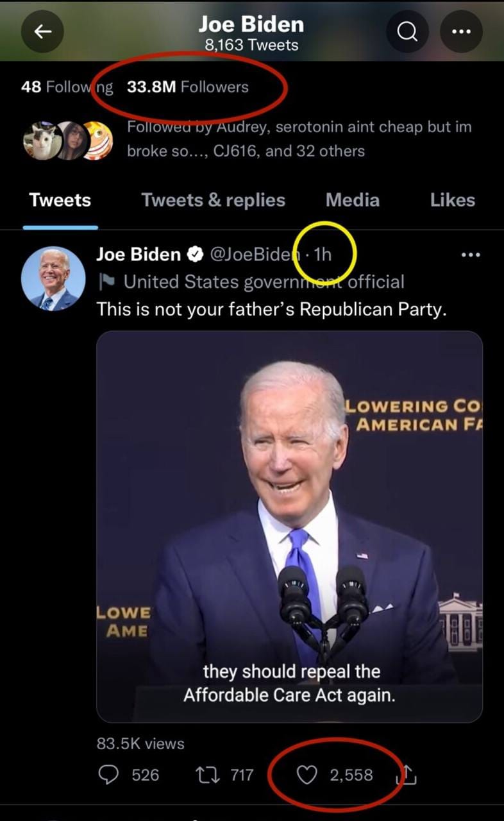
Task: Switch to Tweets & replies tab
Action: click(213, 200)
